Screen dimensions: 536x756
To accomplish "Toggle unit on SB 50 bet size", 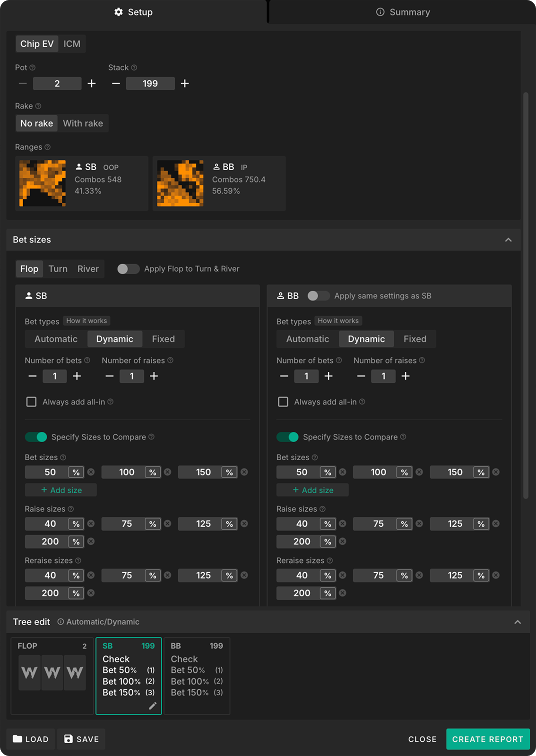I will 76,472.
